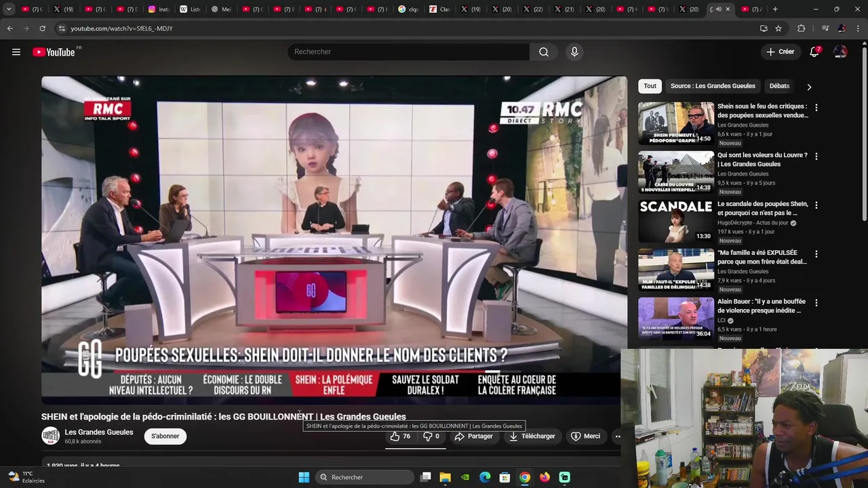Open Les Grandes Gueules channel name link

(x=99, y=432)
